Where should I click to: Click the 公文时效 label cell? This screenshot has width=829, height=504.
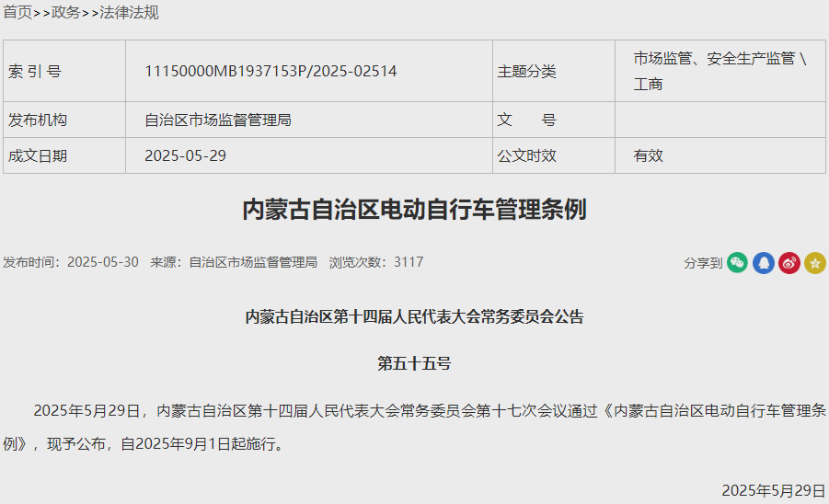pos(554,155)
